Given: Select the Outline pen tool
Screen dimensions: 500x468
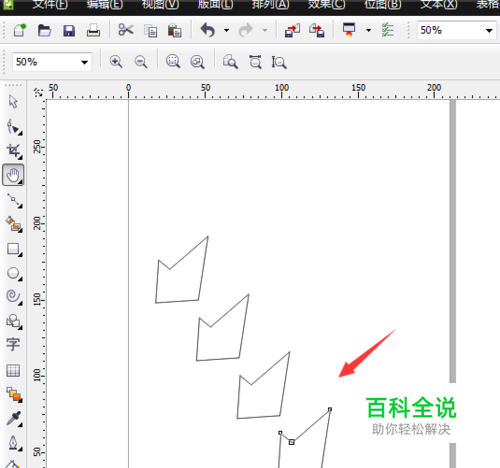Looking at the screenshot, I should coord(14,443).
